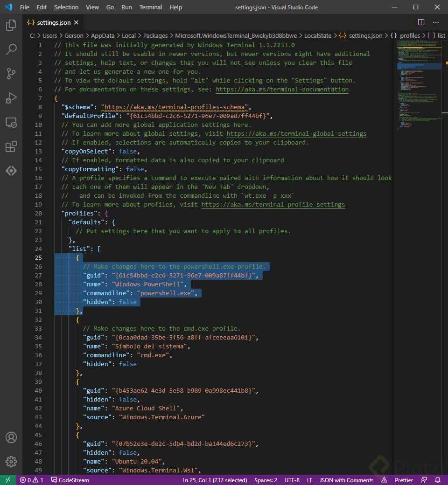Open the terminal-global-settings link
Viewport: 448px width, 485px height.
point(296,133)
